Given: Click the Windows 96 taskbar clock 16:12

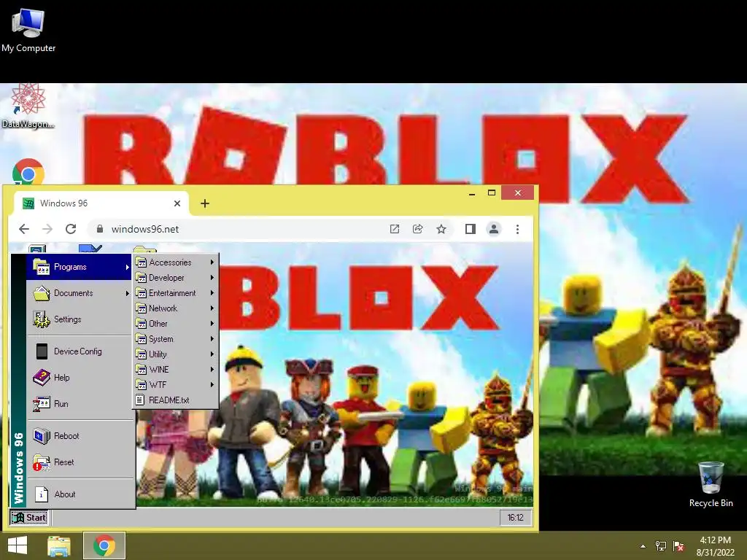Looking at the screenshot, I should point(516,518).
